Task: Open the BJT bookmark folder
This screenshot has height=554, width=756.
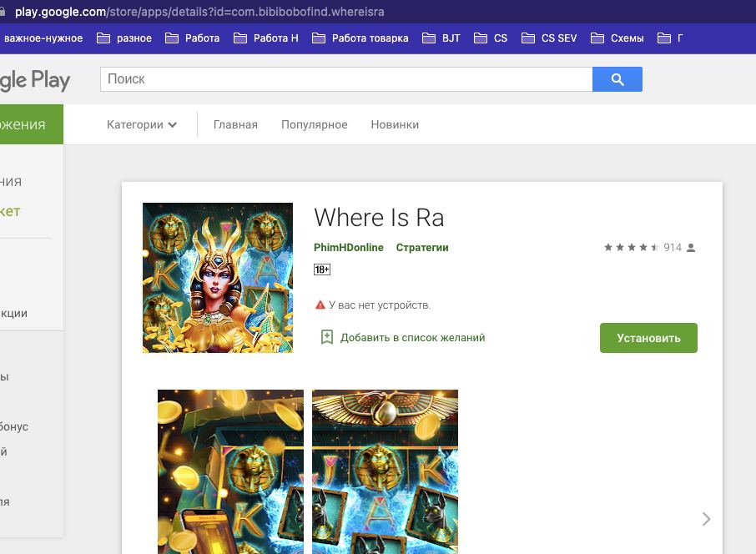Action: 441,38
